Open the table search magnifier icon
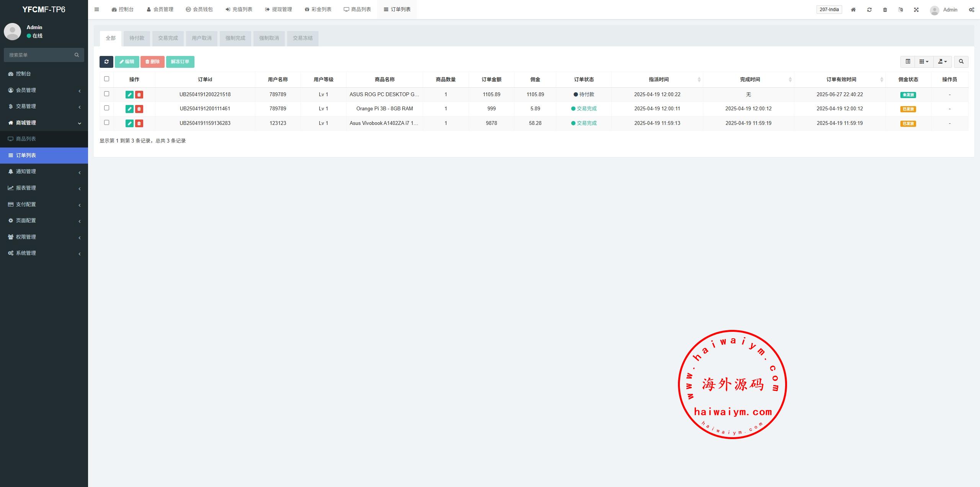This screenshot has width=980, height=487. pos(961,62)
